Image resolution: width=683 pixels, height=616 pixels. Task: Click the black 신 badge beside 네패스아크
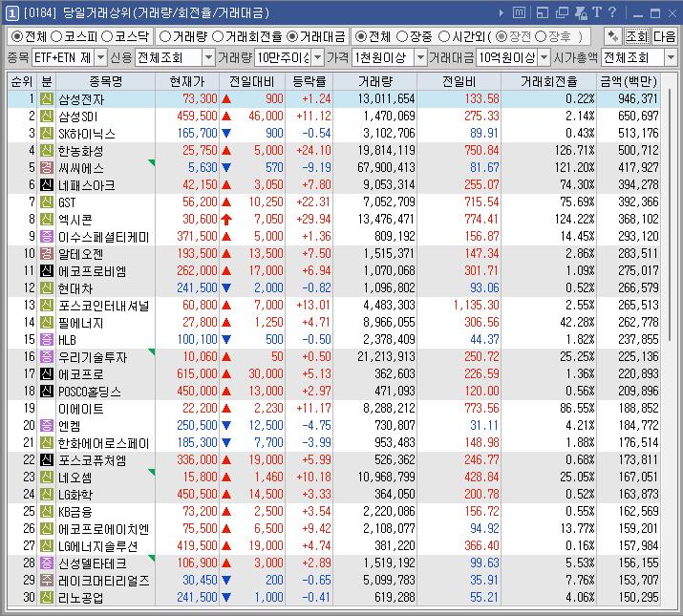pyautogui.click(x=47, y=184)
